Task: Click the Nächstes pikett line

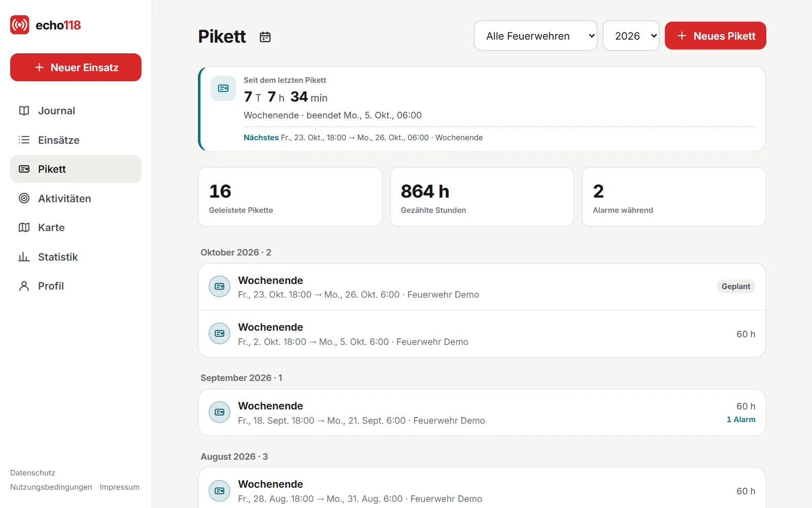Action: click(363, 138)
